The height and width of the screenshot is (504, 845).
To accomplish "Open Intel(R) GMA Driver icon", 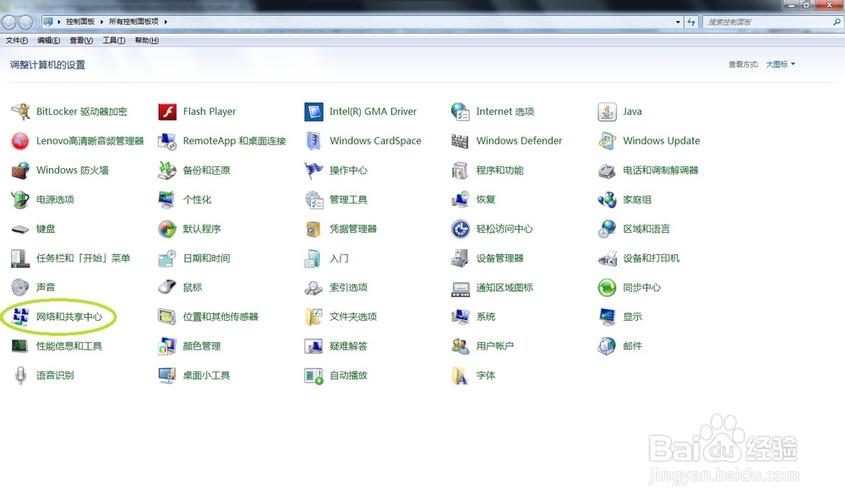I will [x=313, y=111].
